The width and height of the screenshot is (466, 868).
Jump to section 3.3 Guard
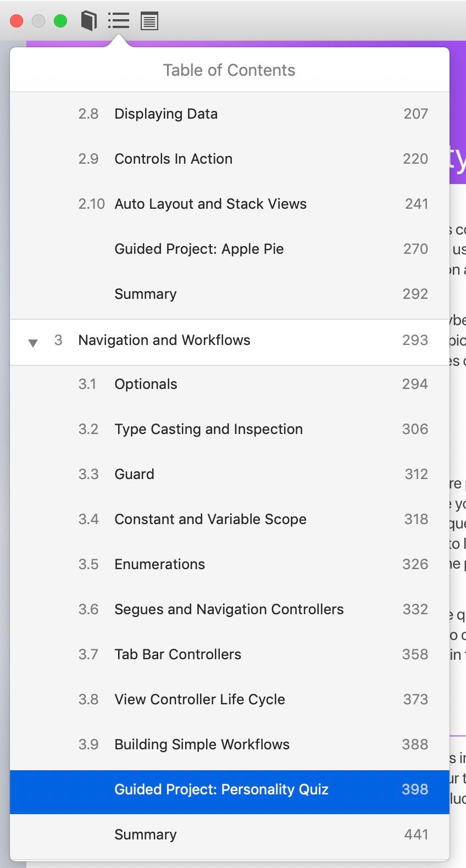point(230,474)
